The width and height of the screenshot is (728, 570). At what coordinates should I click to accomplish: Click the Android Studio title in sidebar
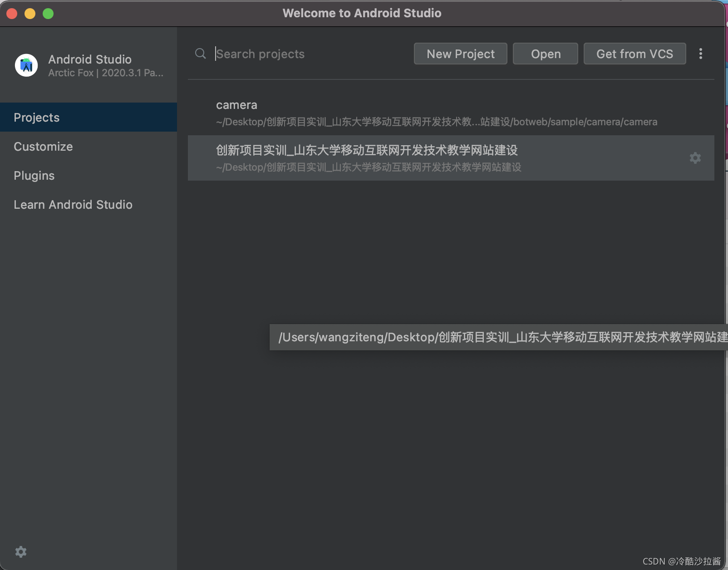coord(90,59)
